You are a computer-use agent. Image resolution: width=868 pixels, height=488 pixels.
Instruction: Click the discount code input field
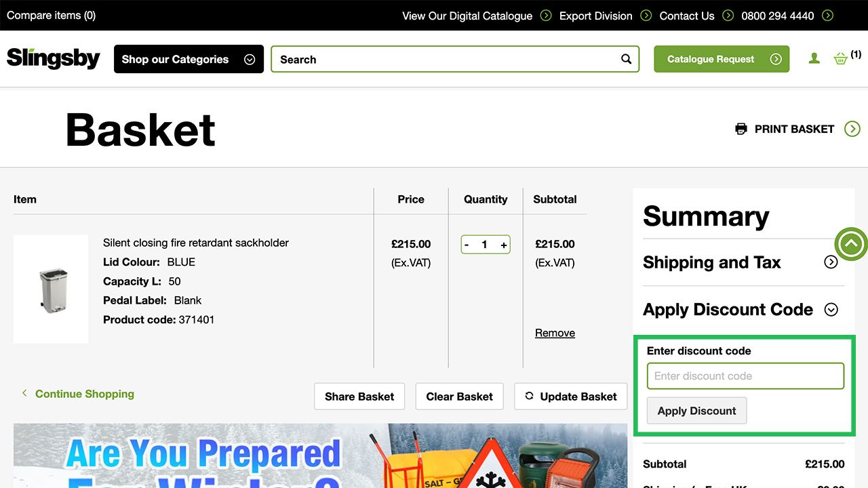[x=745, y=376]
